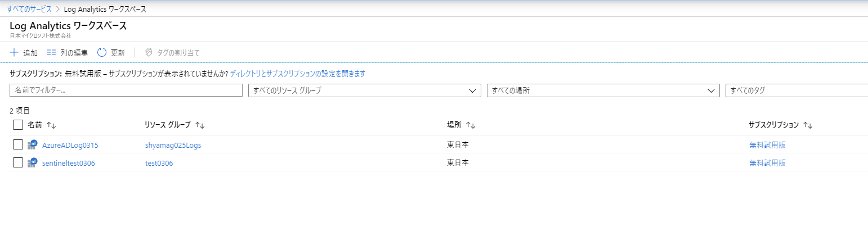Click the タグの割り当て toolbar label

point(178,53)
